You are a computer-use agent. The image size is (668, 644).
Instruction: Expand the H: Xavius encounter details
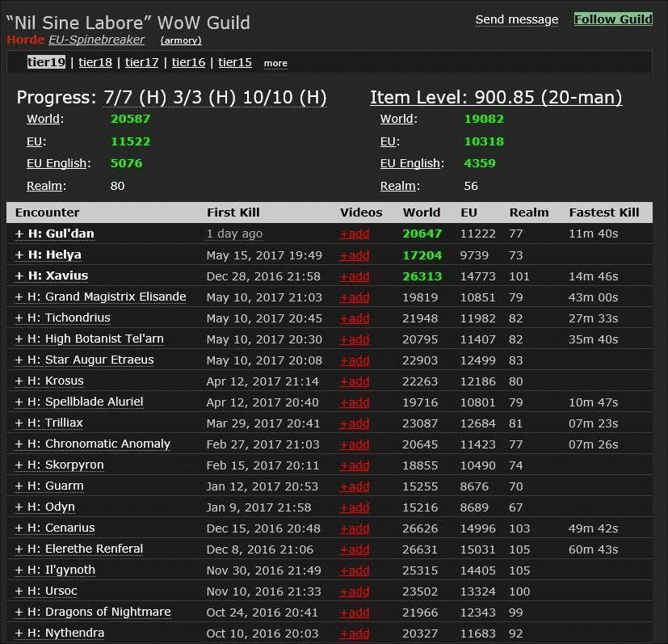pos(50,276)
